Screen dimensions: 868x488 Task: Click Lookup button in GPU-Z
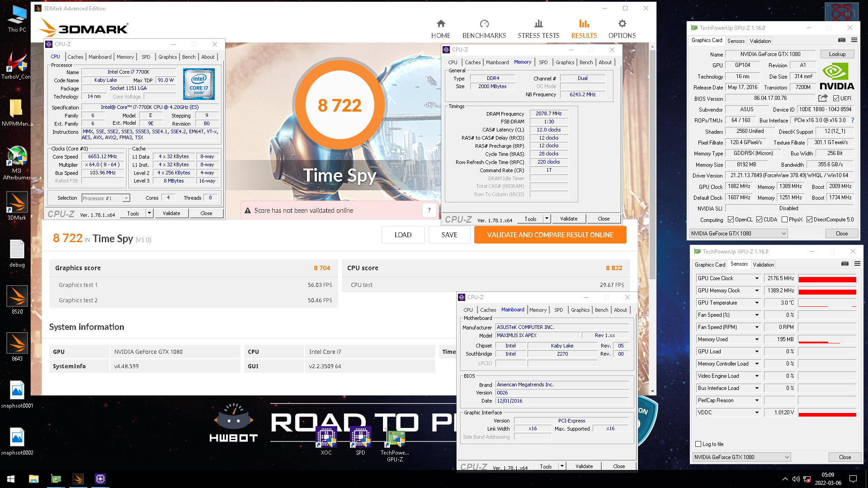point(837,54)
